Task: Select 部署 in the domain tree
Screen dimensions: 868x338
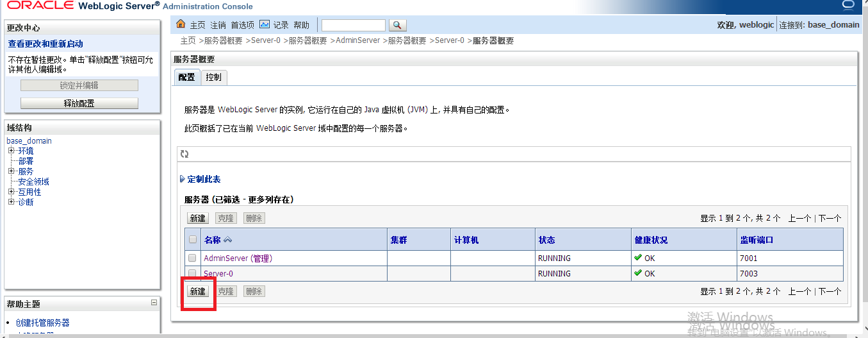Action: coord(26,161)
